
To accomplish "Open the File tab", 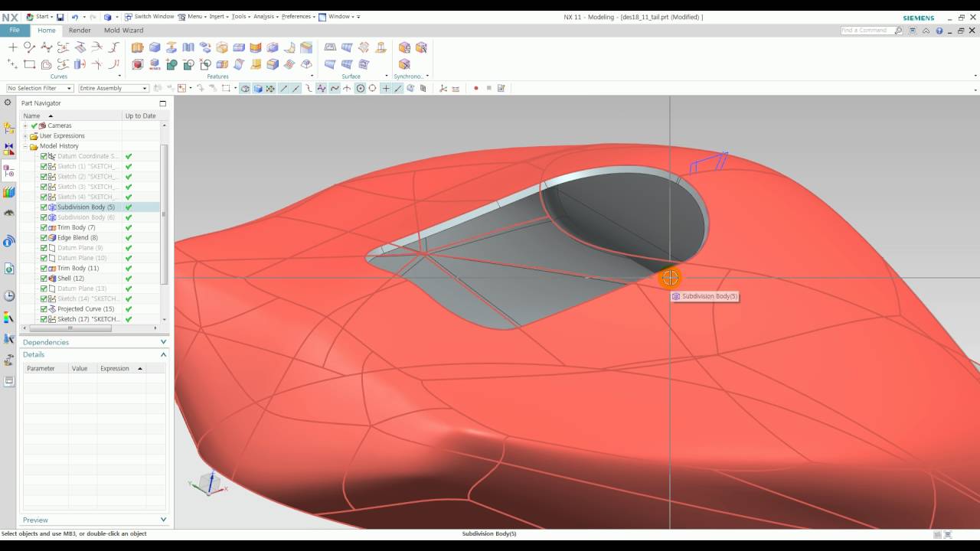I will coord(15,31).
